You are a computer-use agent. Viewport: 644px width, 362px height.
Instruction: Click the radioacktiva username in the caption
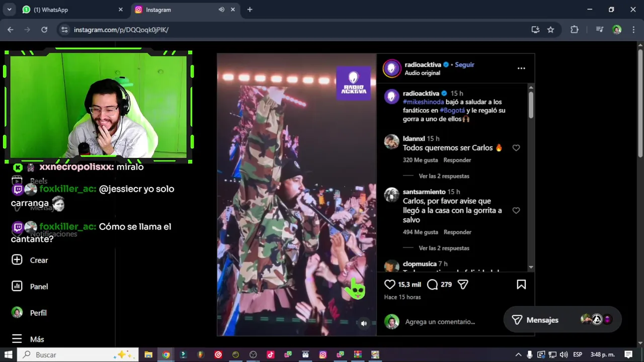(421, 94)
